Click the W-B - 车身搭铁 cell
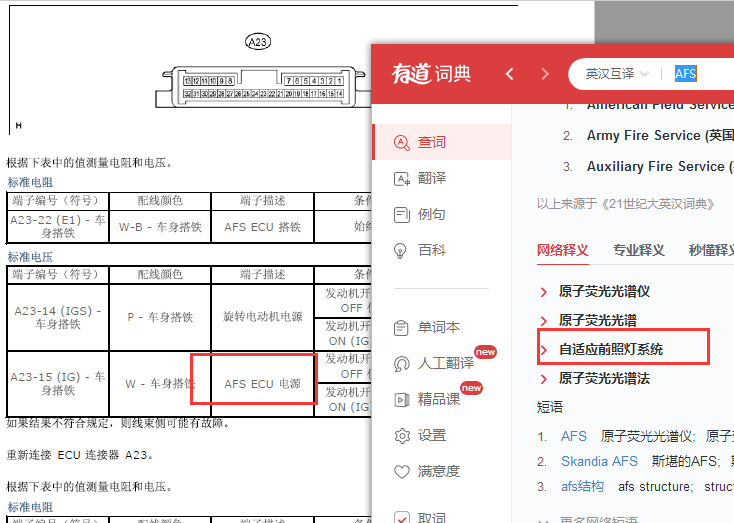The image size is (734, 523). [160, 227]
